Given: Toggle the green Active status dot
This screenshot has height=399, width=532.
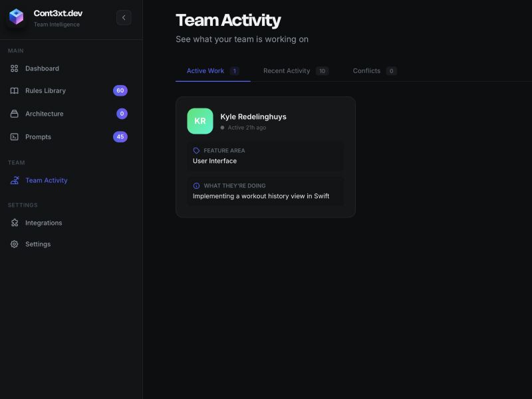Looking at the screenshot, I should (x=221, y=127).
